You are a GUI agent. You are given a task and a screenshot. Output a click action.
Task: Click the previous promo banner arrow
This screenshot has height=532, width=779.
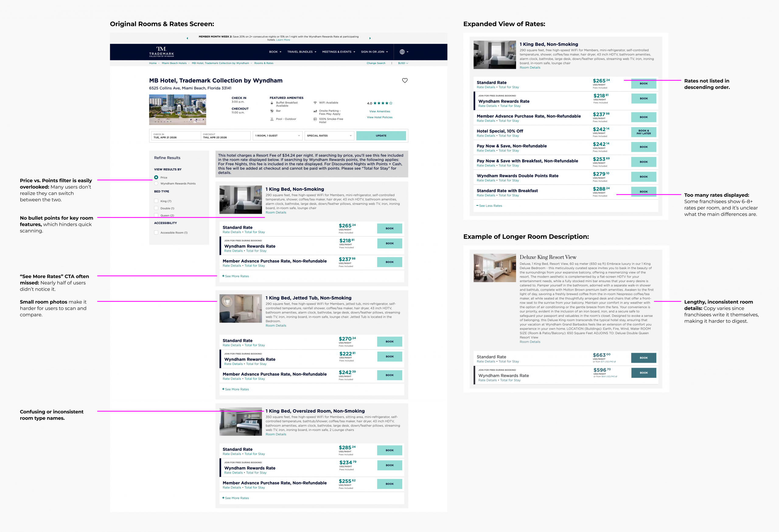(x=187, y=38)
